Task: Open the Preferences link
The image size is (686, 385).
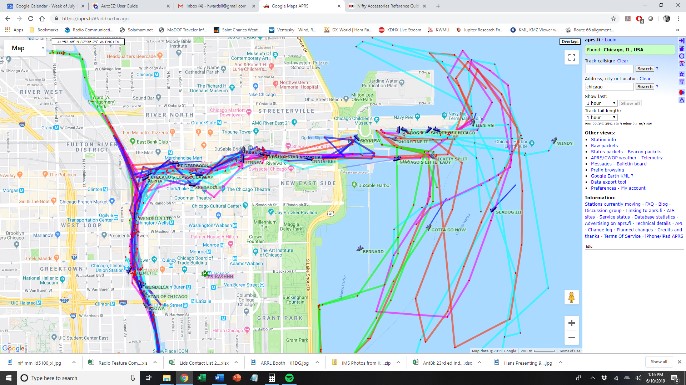Action: 603,188
